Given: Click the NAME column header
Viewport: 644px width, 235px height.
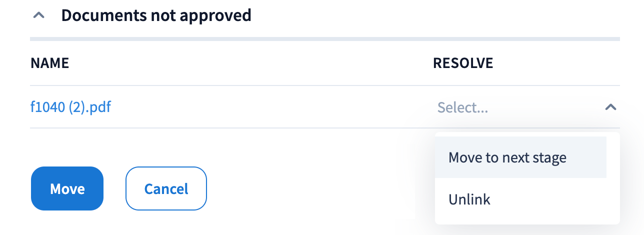Looking at the screenshot, I should point(50,63).
